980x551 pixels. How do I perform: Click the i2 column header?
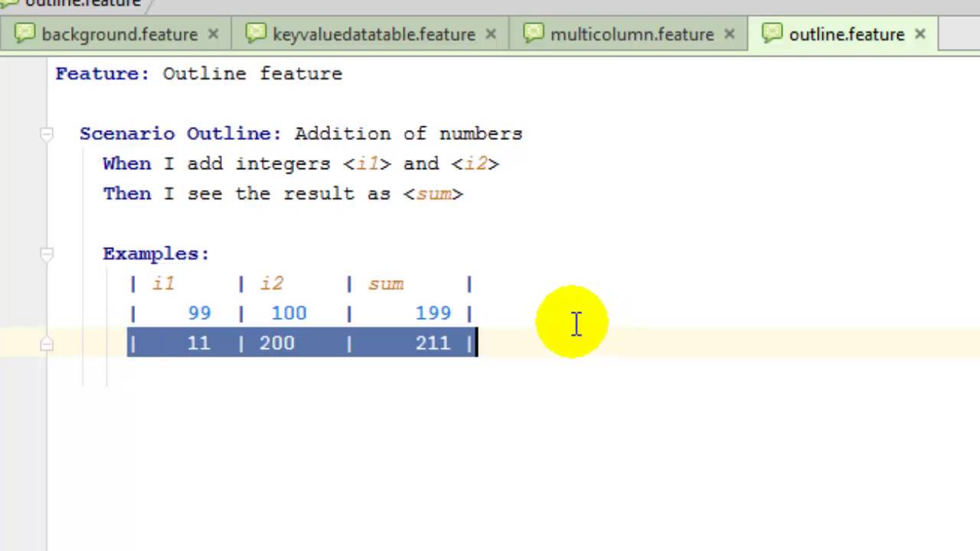tap(272, 284)
